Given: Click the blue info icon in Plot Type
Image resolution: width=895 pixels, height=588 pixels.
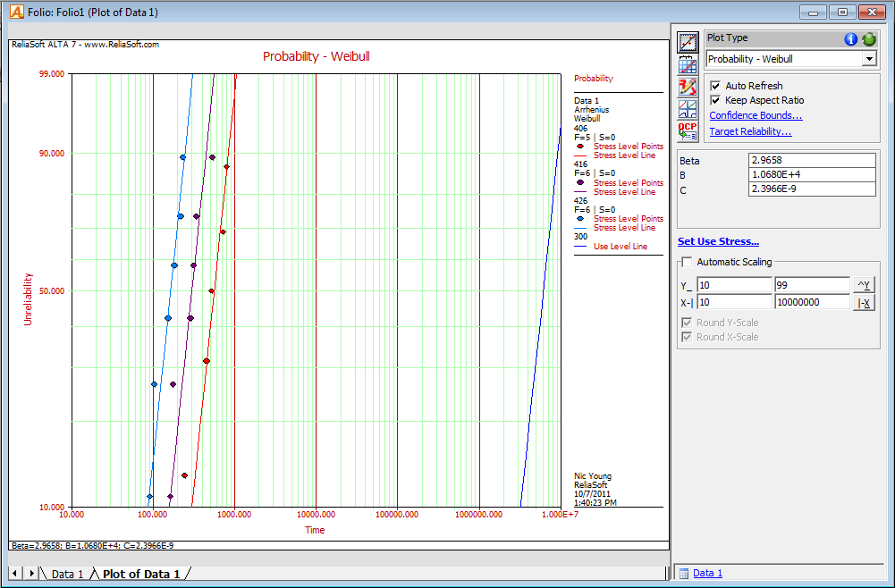Looking at the screenshot, I should [x=850, y=39].
